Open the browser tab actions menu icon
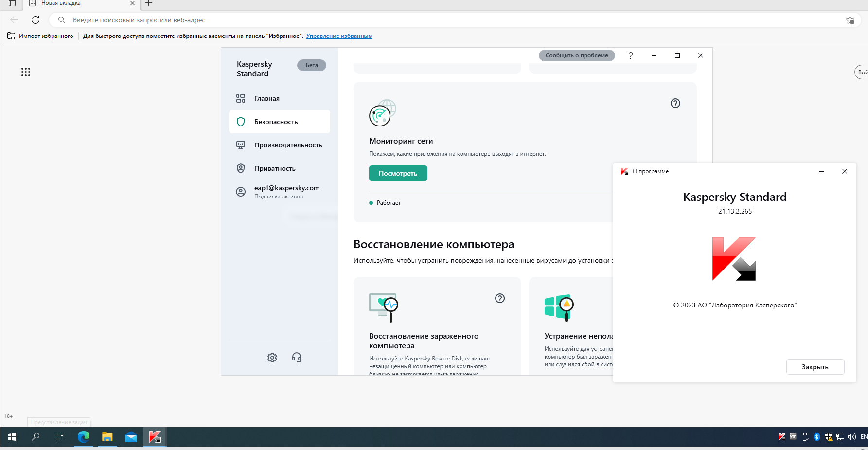The width and height of the screenshot is (868, 450). [x=12, y=3]
